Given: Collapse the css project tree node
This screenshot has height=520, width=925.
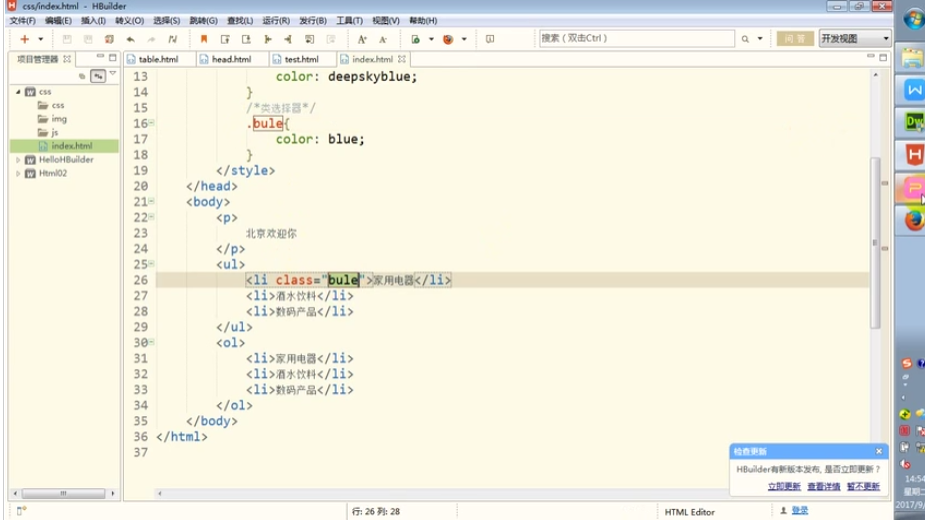Looking at the screenshot, I should pos(18,91).
